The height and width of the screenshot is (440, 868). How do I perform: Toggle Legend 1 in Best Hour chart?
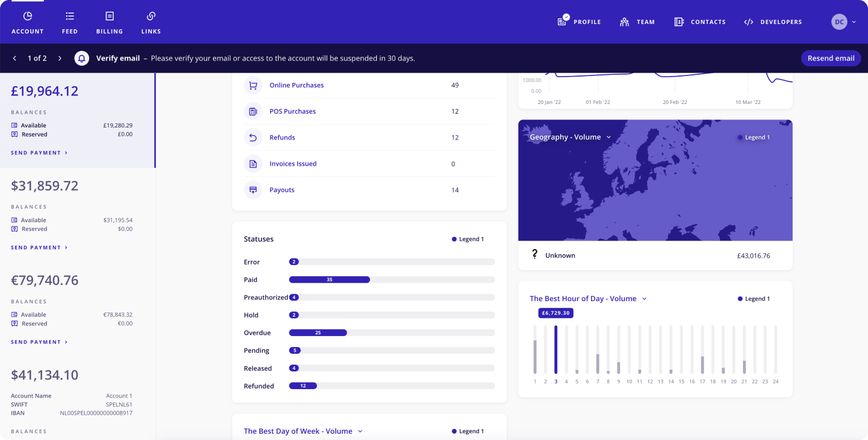click(x=754, y=299)
